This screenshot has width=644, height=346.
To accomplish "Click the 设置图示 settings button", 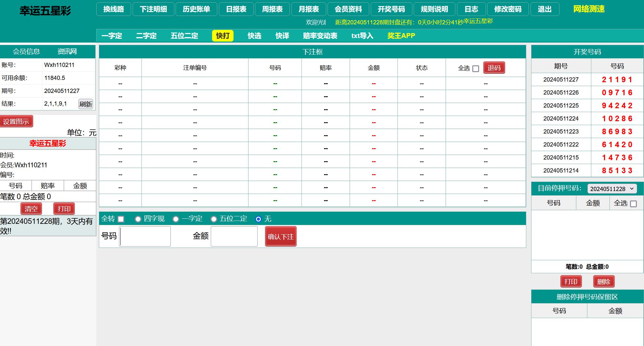I will tap(16, 122).
